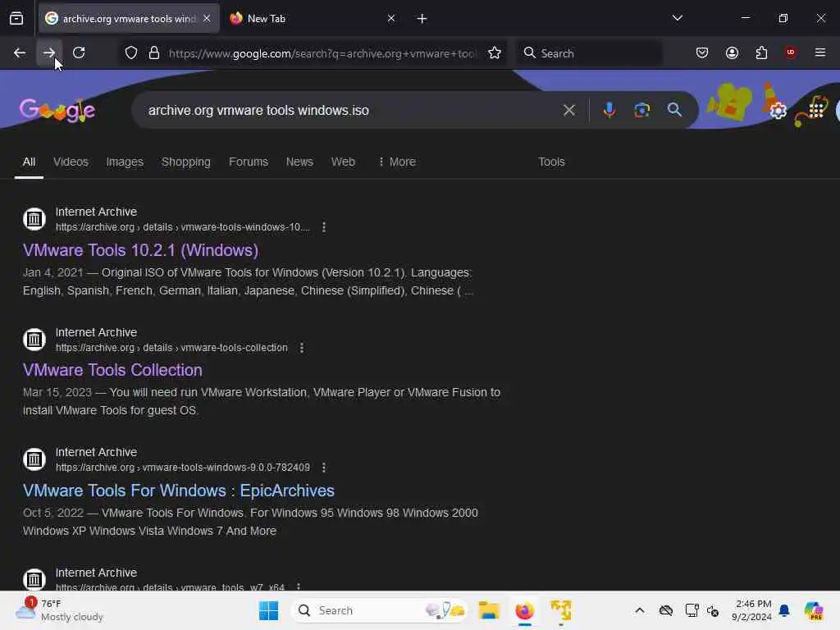Search by image with Lens
Image resolution: width=840 pixels, height=630 pixels.
tap(641, 111)
